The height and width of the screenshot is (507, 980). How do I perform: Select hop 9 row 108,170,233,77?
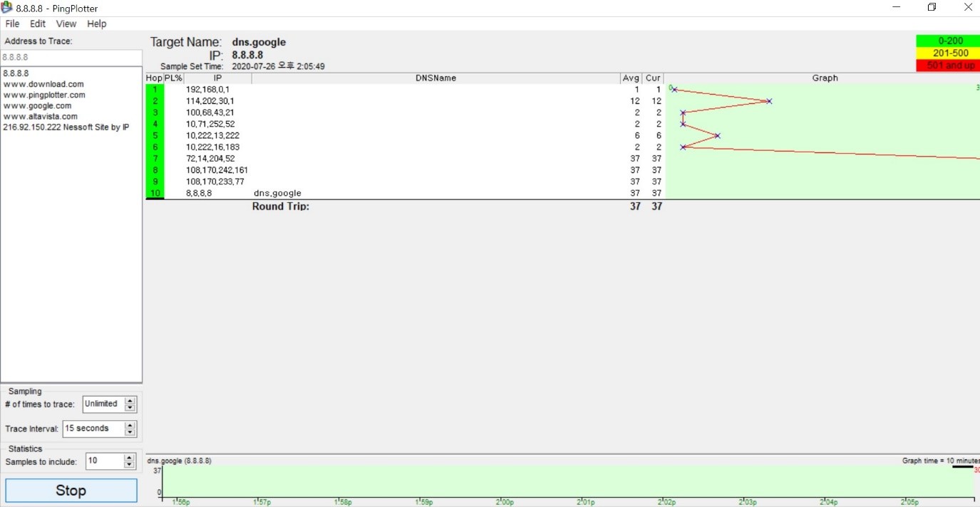404,181
